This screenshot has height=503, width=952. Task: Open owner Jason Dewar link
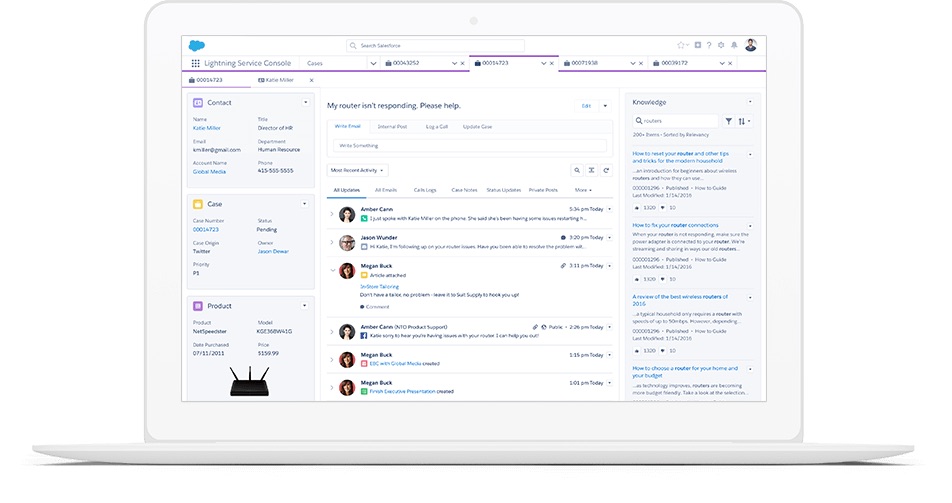[x=273, y=252]
